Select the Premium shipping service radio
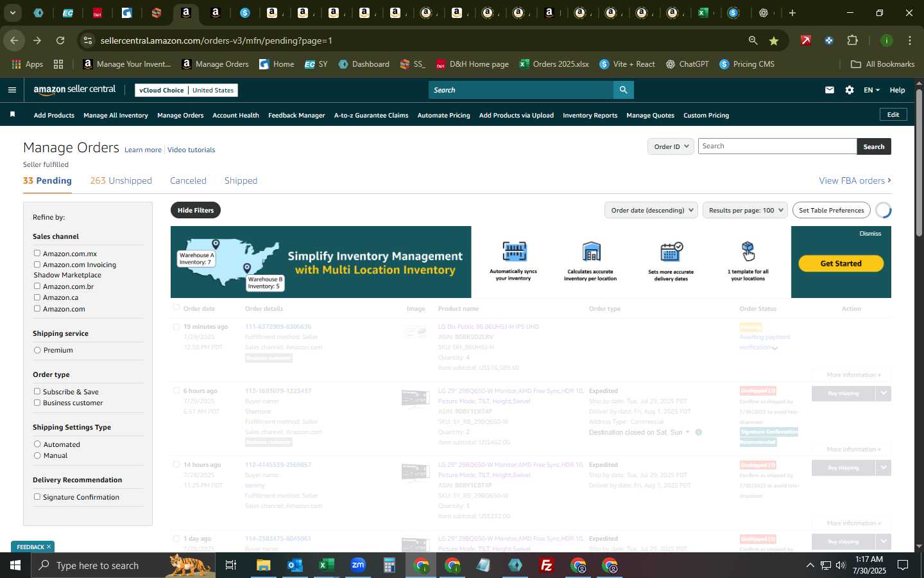The width and height of the screenshot is (924, 578). [37, 350]
